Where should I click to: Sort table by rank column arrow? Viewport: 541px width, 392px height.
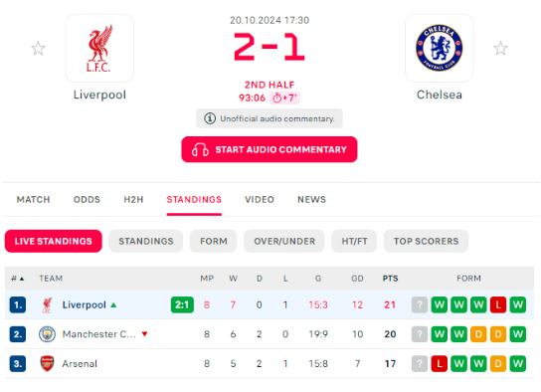(x=22, y=279)
